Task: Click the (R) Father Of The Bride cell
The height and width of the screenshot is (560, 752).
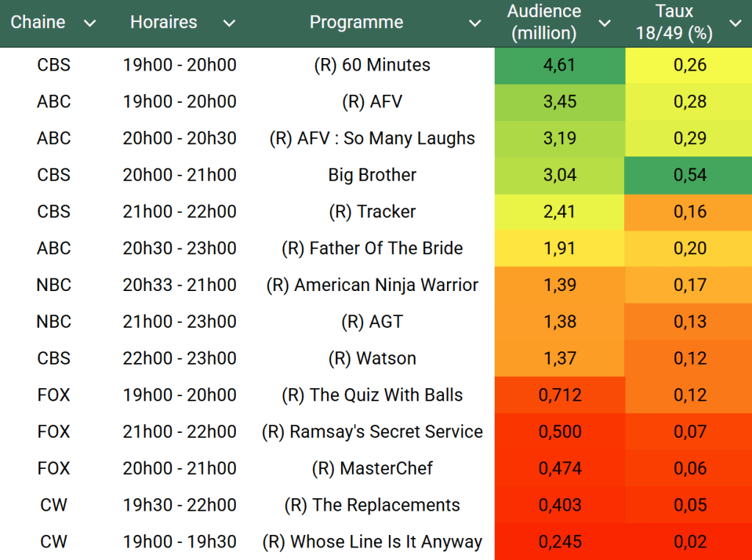Action: (x=372, y=248)
